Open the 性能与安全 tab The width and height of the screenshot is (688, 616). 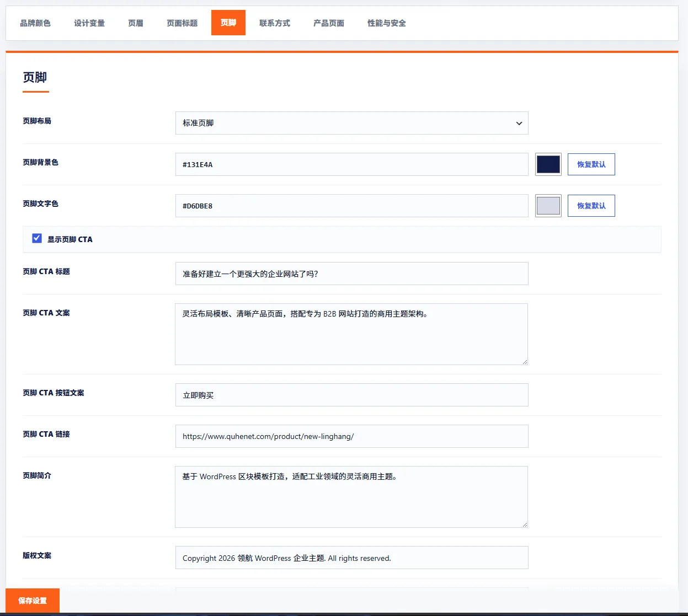click(x=387, y=23)
